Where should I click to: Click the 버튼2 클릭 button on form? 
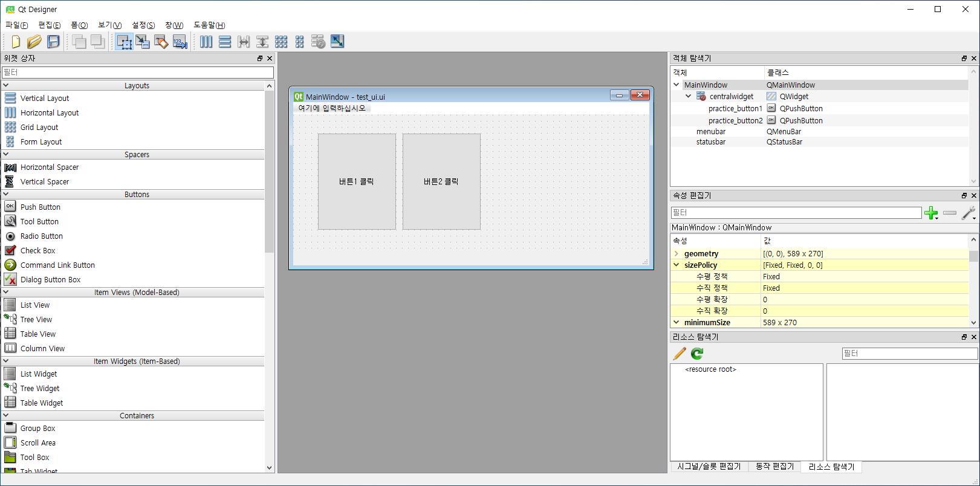[441, 181]
